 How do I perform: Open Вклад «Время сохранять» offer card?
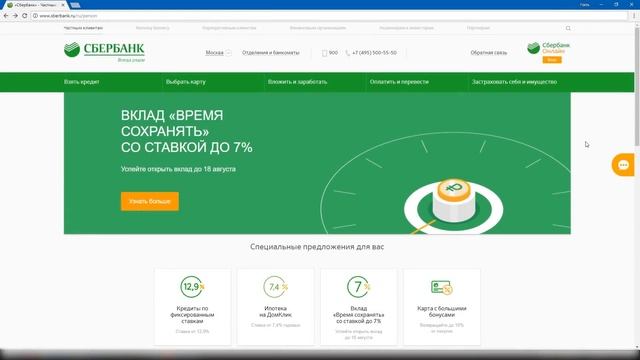click(x=359, y=307)
